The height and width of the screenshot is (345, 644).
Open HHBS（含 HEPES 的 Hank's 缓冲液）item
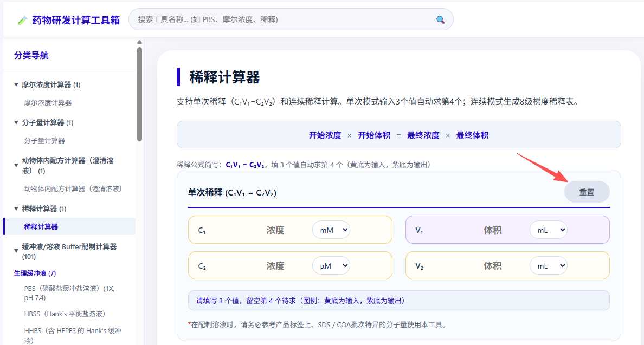(x=73, y=335)
